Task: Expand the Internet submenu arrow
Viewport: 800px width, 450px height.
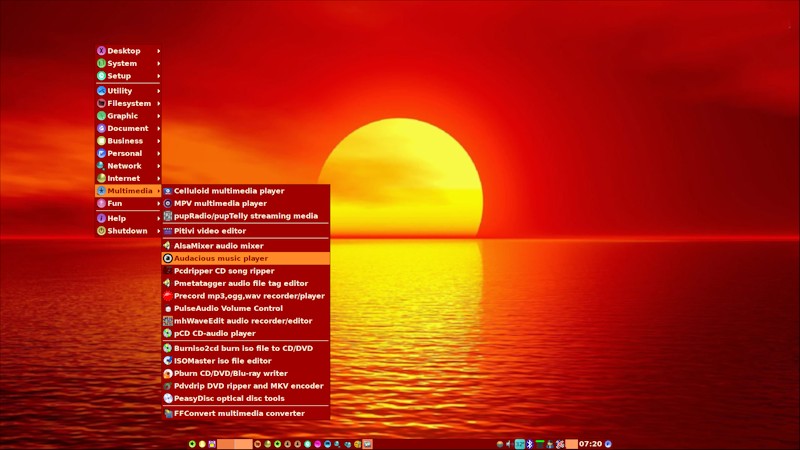Action: click(x=159, y=179)
